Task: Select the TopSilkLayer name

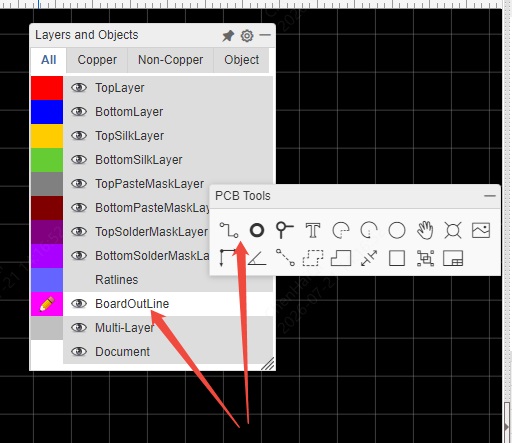Action: click(x=129, y=136)
